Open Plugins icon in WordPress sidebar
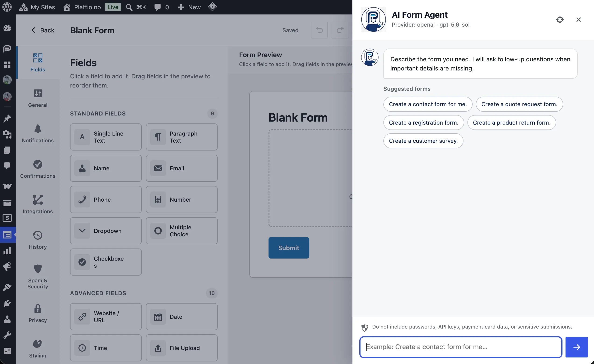This screenshot has width=594, height=364. (x=7, y=303)
